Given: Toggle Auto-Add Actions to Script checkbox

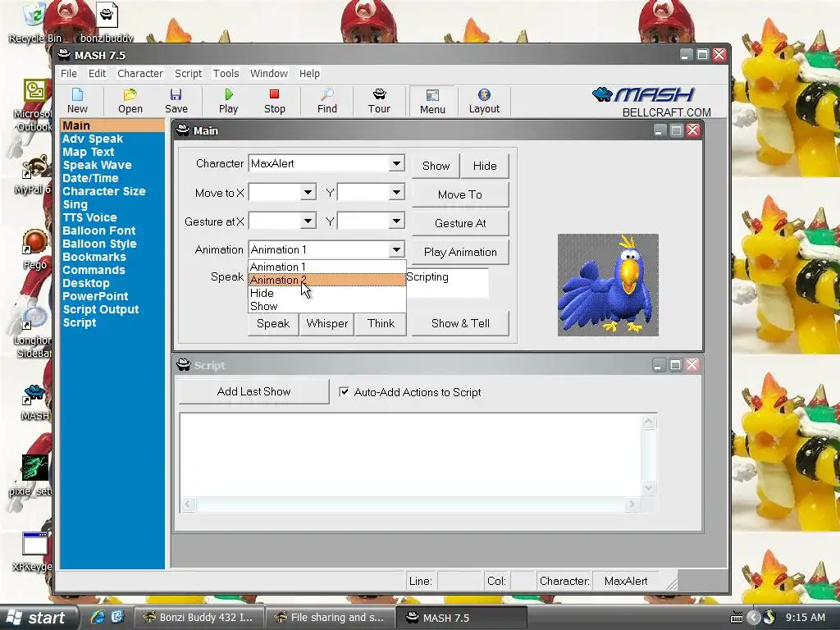Looking at the screenshot, I should pyautogui.click(x=344, y=392).
